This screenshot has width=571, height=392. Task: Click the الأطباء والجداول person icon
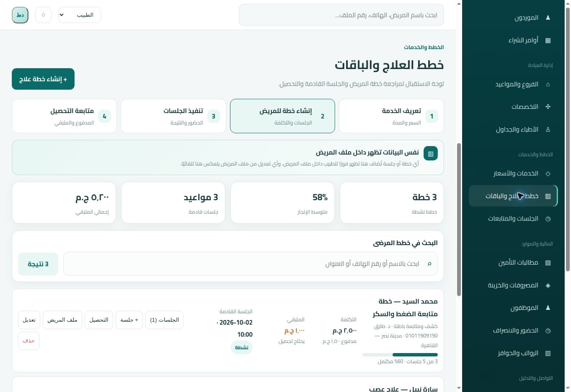[x=548, y=130]
